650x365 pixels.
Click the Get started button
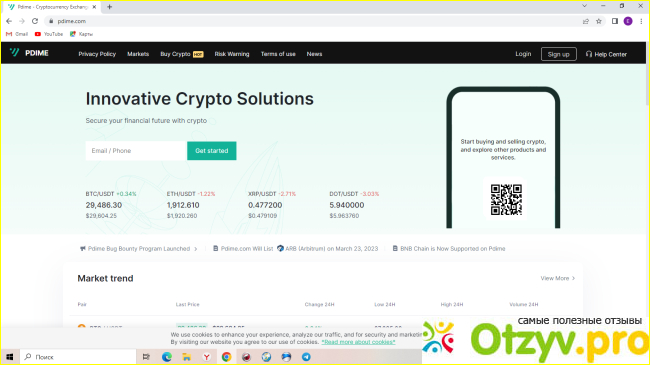[x=212, y=151]
